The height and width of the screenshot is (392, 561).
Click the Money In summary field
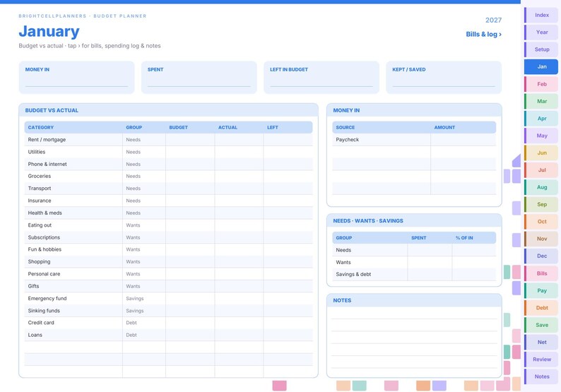click(x=76, y=78)
